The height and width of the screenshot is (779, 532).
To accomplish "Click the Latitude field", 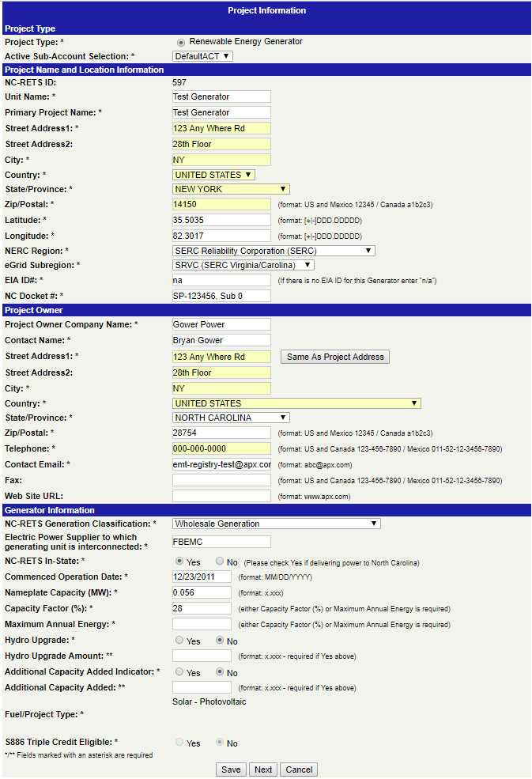I will 221,220.
